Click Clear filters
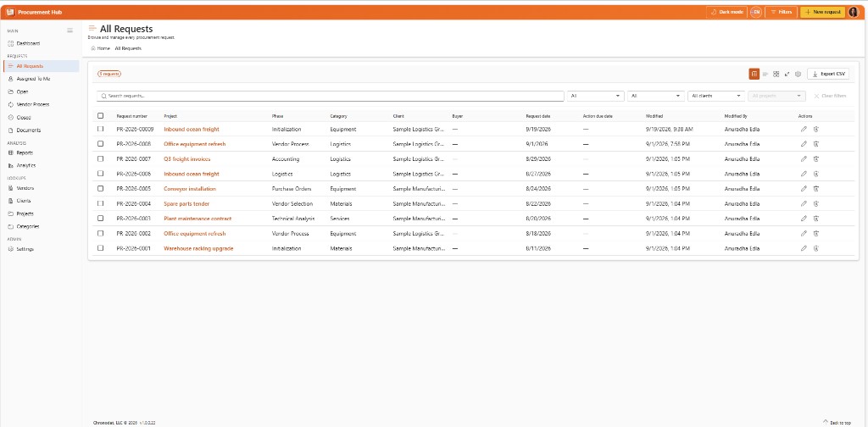 830,96
